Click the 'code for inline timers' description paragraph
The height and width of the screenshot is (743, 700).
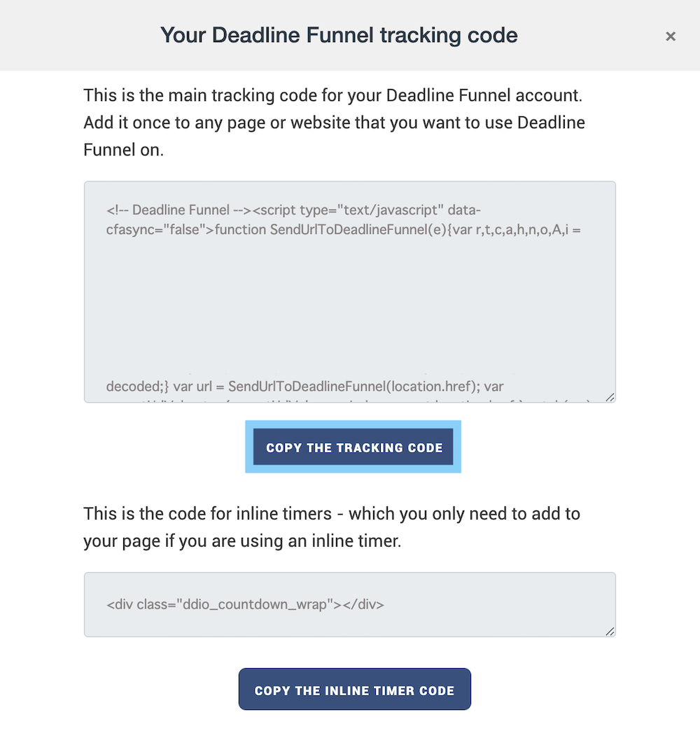click(331, 514)
